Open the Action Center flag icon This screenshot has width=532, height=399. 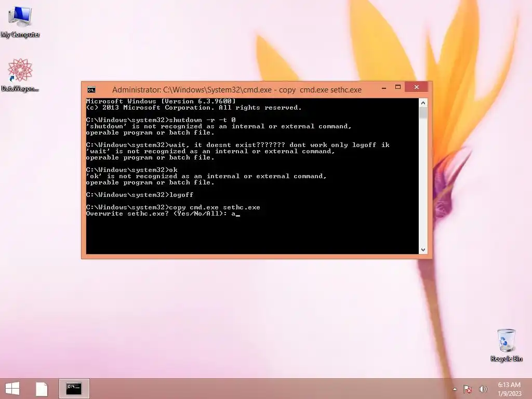pyautogui.click(x=468, y=389)
